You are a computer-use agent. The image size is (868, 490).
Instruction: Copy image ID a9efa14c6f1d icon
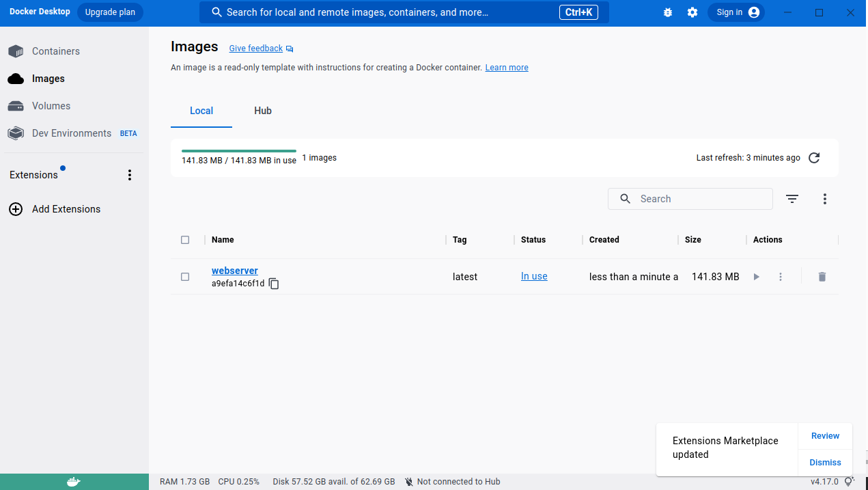(x=274, y=284)
